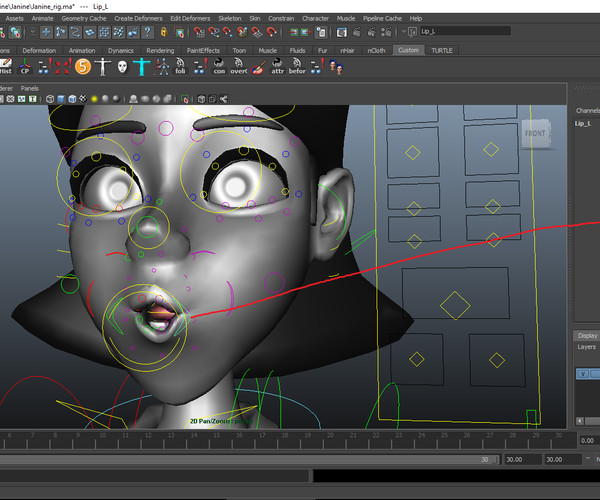
Task: Click the skull shelf icon
Action: coord(122,67)
